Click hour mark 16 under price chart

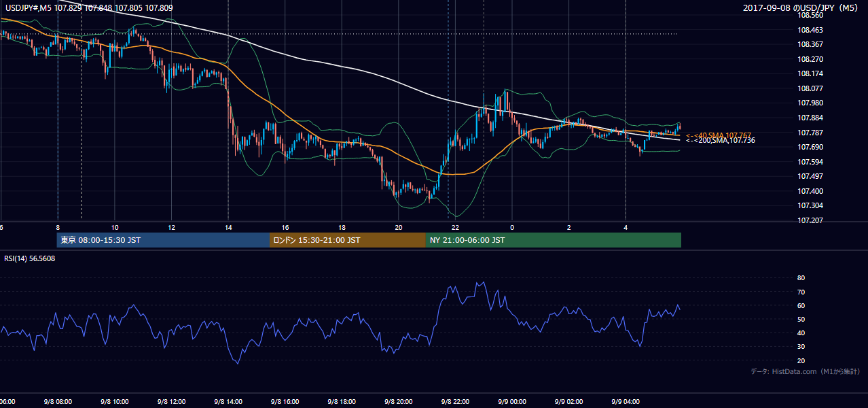click(x=285, y=228)
